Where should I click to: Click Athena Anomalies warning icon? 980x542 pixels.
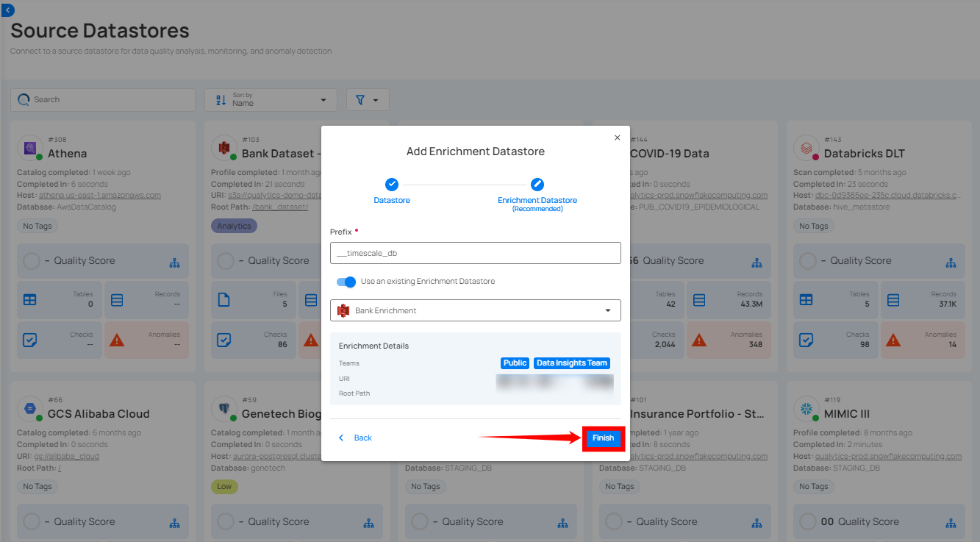tap(117, 340)
